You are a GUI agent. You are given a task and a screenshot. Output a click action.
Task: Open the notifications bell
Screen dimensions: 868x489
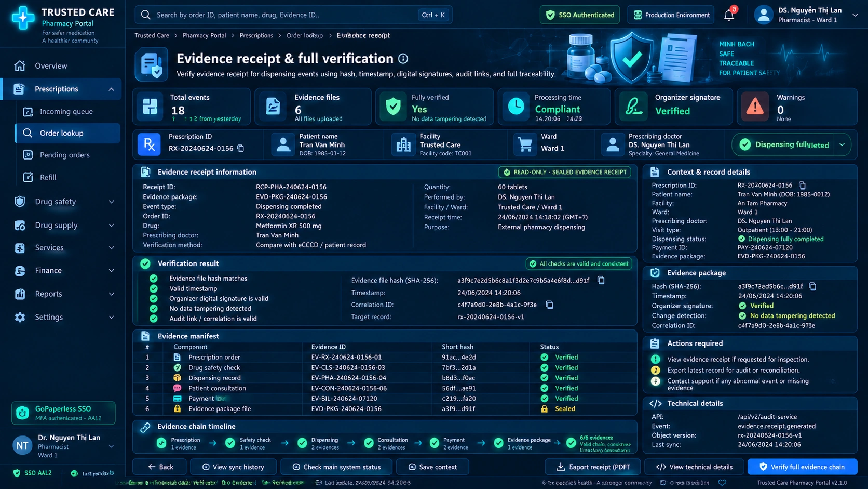(x=729, y=15)
